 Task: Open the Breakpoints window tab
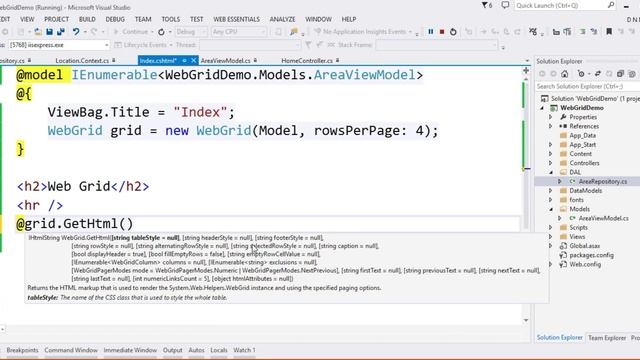pos(22,350)
